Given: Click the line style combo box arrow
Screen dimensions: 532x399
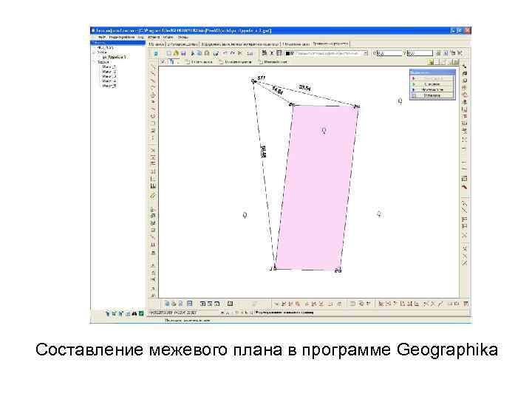Looking at the screenshot, I should coord(365,53).
